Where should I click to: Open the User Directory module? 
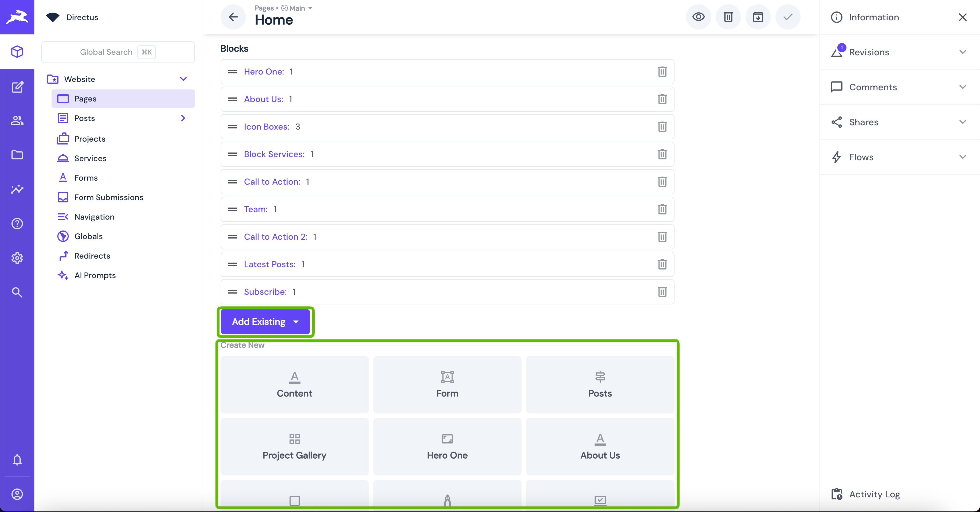click(x=17, y=121)
